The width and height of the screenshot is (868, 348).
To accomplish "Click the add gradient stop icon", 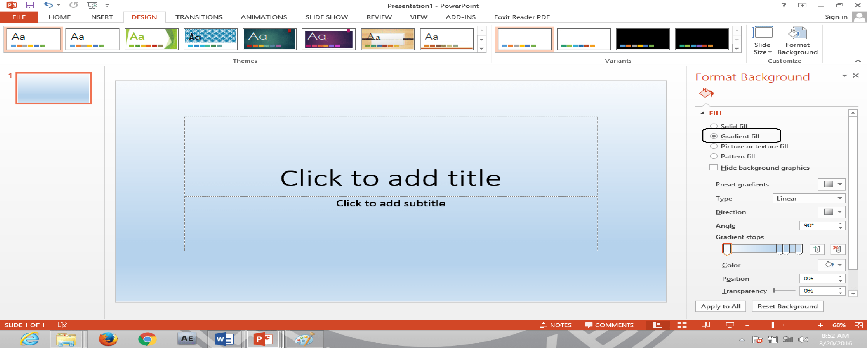I will click(x=817, y=249).
